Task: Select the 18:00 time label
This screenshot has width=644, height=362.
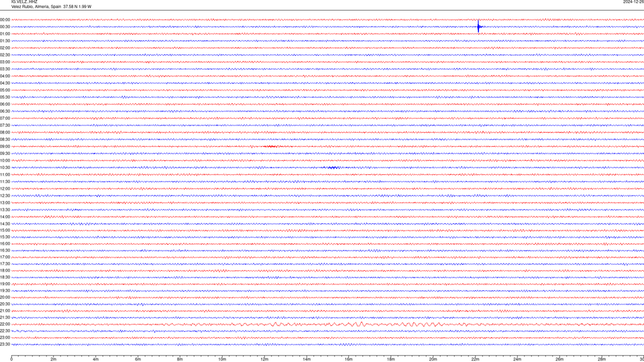Action: click(5, 270)
